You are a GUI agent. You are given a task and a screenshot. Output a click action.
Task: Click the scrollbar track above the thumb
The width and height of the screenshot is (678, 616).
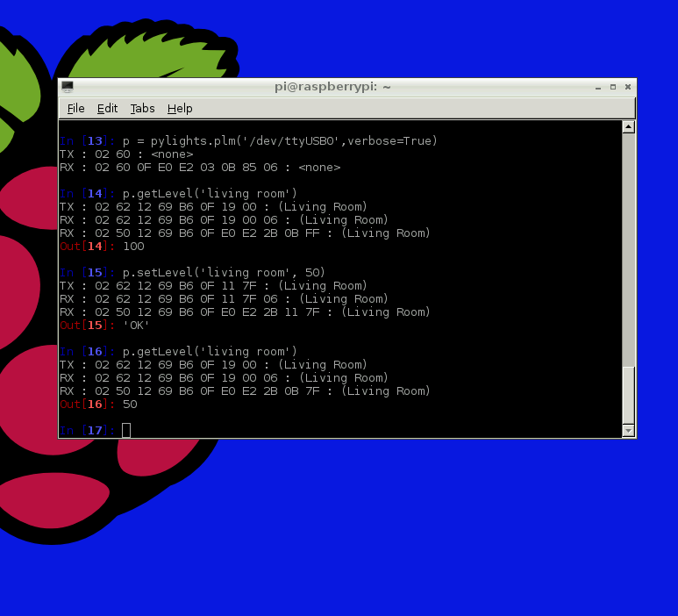point(628,249)
